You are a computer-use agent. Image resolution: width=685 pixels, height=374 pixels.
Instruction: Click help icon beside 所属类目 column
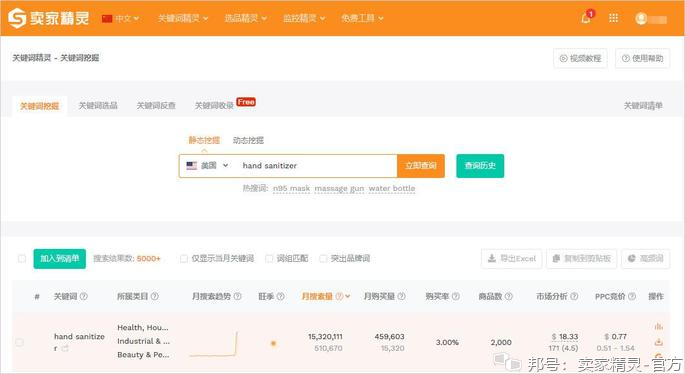click(x=155, y=296)
